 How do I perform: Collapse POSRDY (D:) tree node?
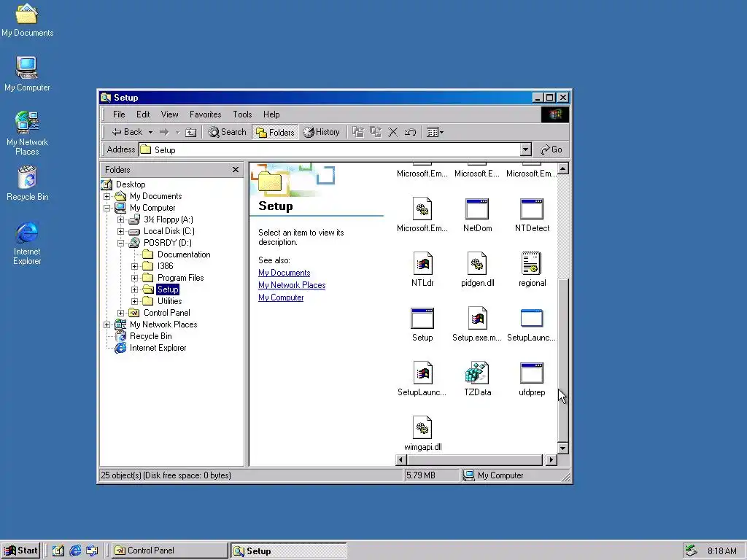(x=120, y=243)
